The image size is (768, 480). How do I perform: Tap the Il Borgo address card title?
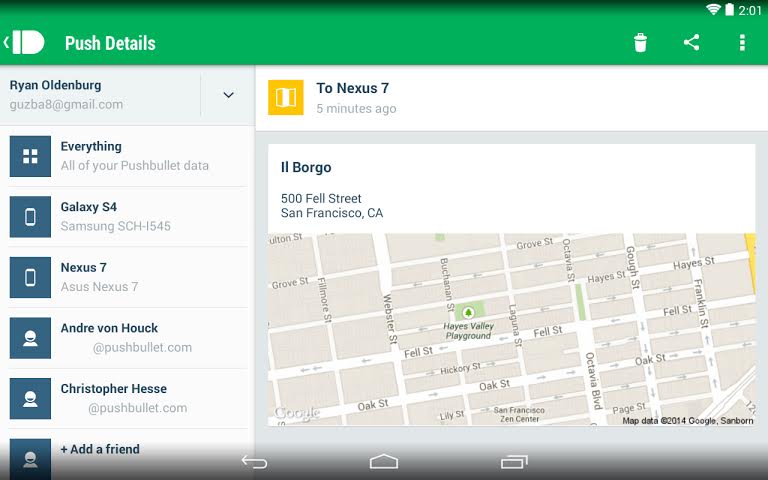tap(306, 167)
